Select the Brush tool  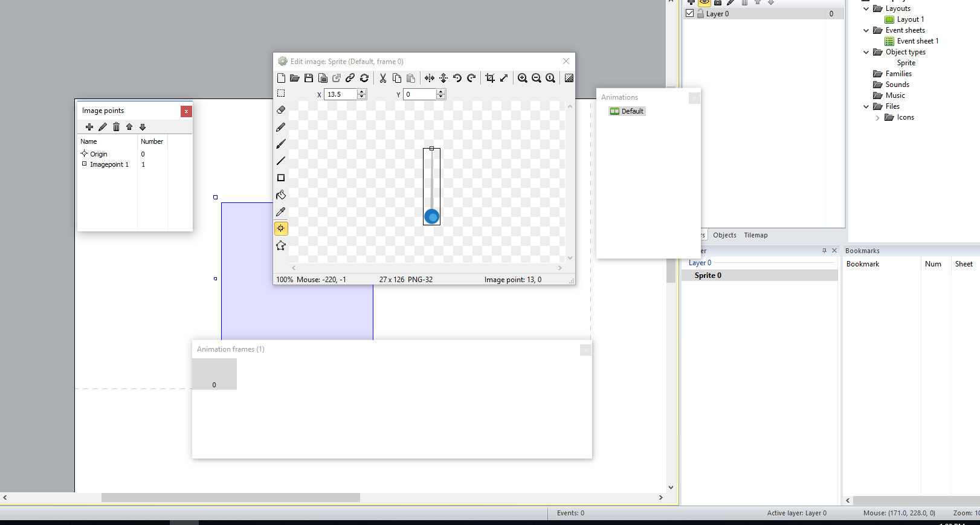pyautogui.click(x=281, y=144)
